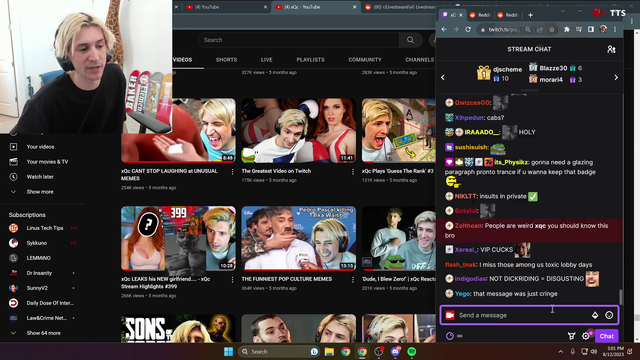Click the Twitch address bar URL
This screenshot has width=640, height=360.
504,29
